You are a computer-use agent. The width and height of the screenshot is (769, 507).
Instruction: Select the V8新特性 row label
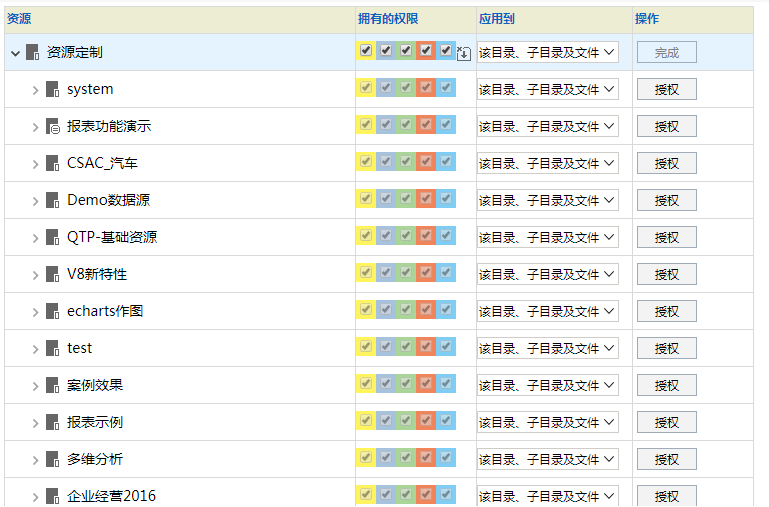point(97,274)
